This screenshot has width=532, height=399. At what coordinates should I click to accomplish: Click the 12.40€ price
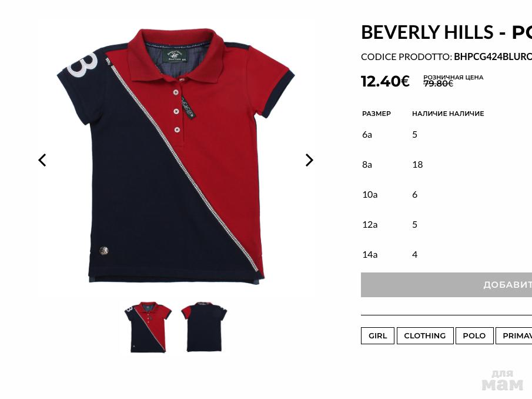(x=385, y=81)
